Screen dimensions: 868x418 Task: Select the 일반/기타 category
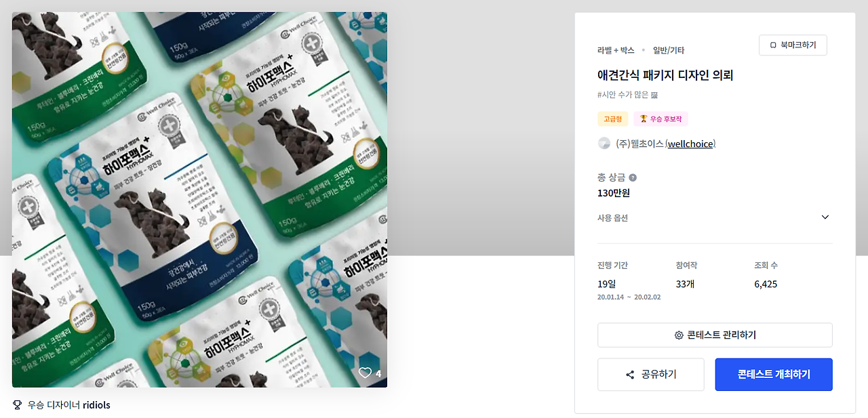[669, 51]
